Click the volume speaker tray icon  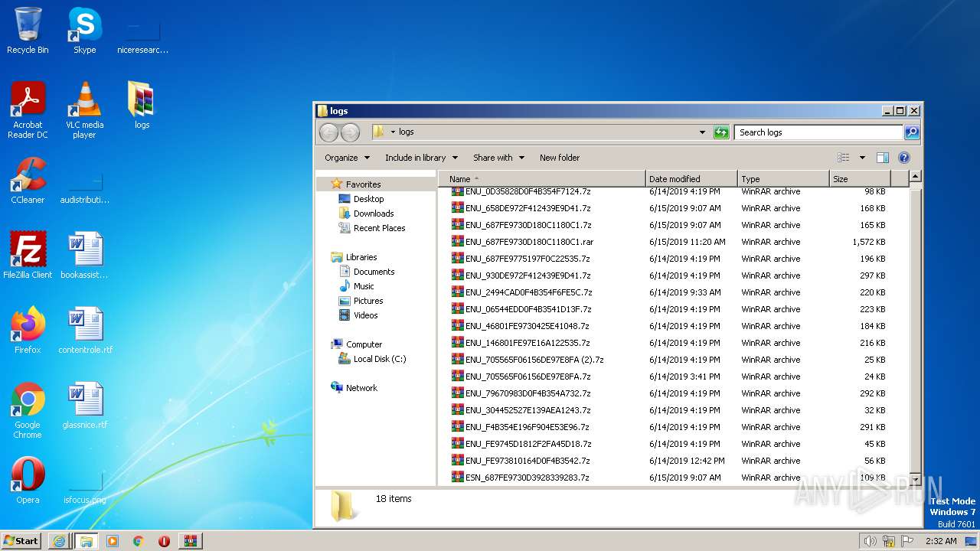point(870,541)
